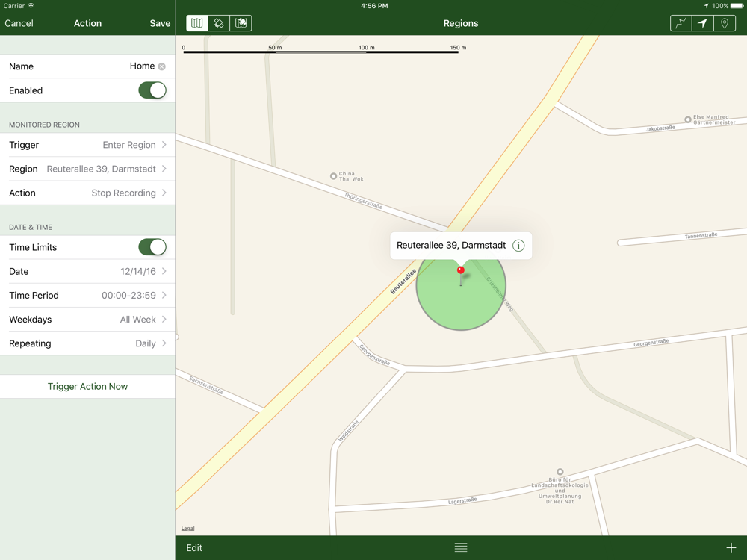
Task: Open the Time Period 00:00-23:59 row
Action: 87,295
